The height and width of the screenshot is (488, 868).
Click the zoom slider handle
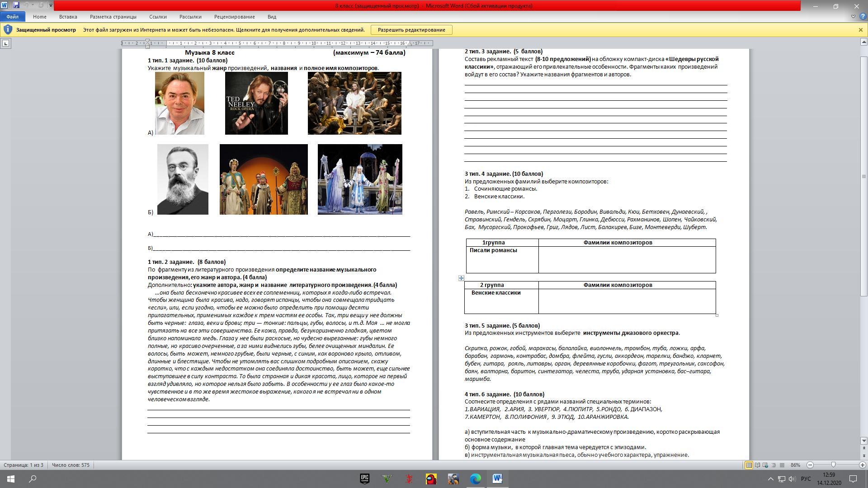(833, 465)
